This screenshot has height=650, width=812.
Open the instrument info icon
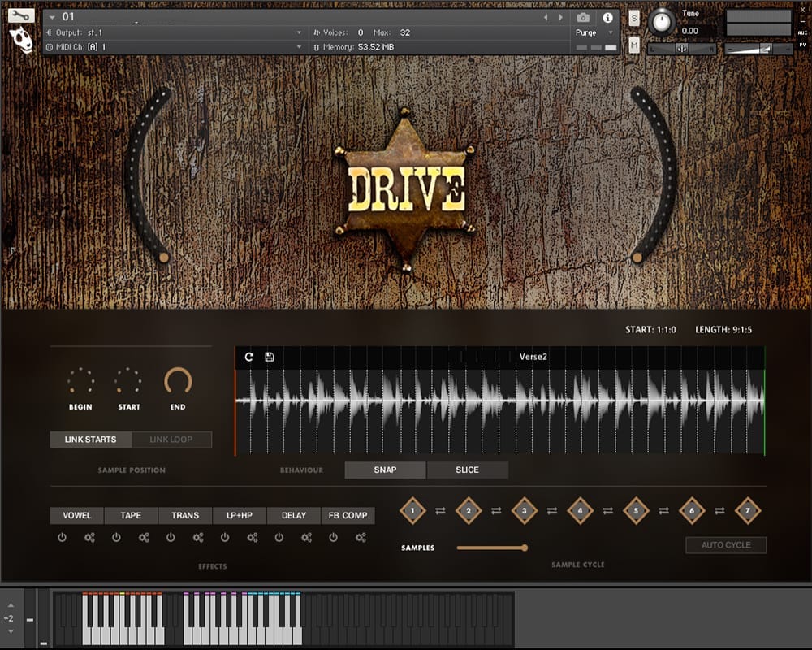(x=607, y=17)
